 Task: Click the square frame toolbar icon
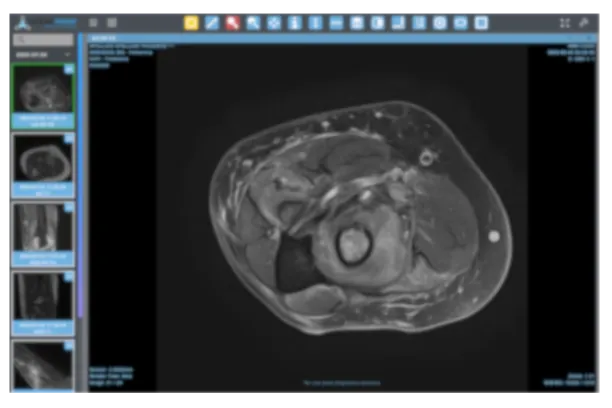481,23
